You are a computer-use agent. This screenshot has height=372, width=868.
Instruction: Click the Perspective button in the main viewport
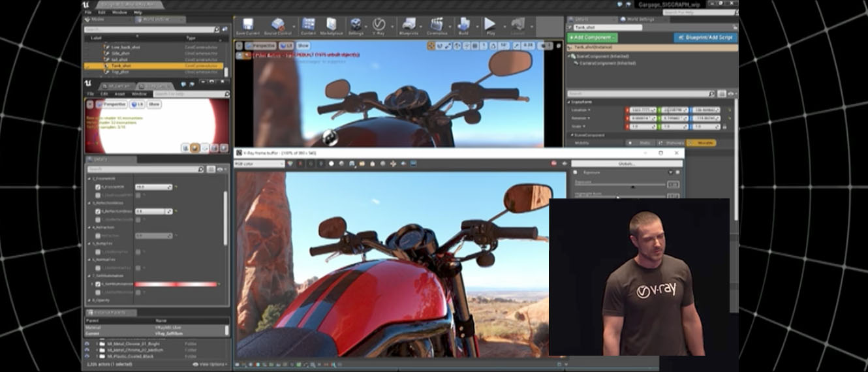[260, 46]
